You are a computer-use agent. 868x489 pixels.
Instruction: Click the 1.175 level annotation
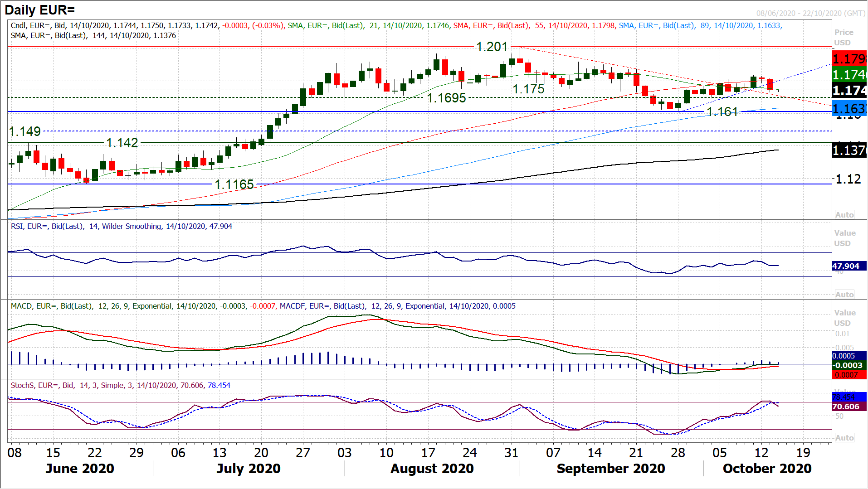coord(528,89)
